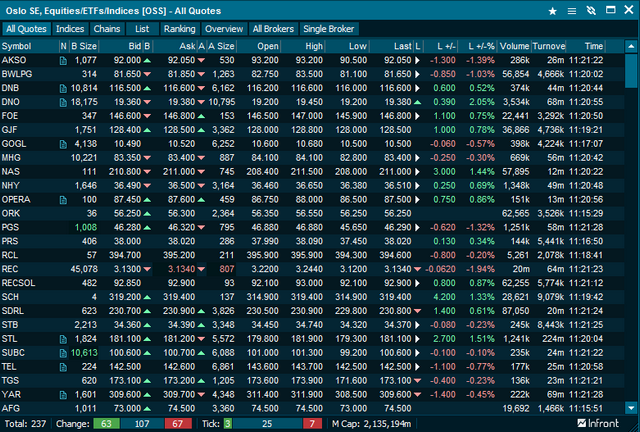Open news document icon for YAR
Viewport: 640px width, 432px height.
point(63,395)
